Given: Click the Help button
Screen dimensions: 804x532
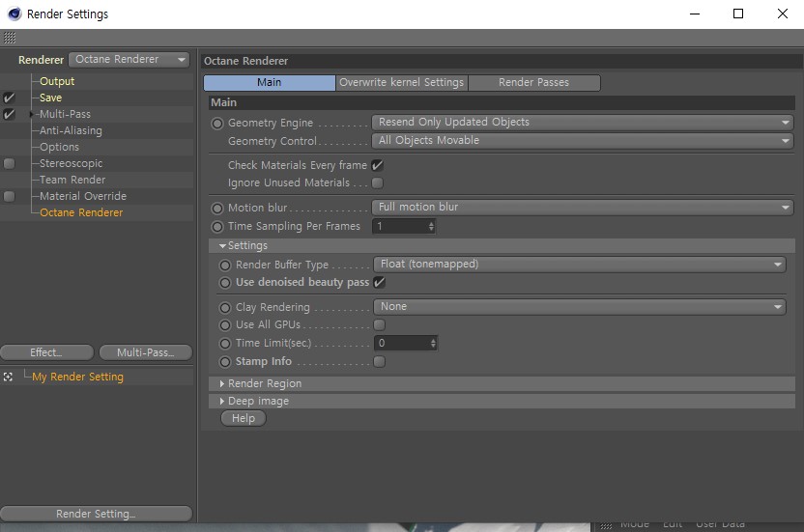Looking at the screenshot, I should coord(244,418).
